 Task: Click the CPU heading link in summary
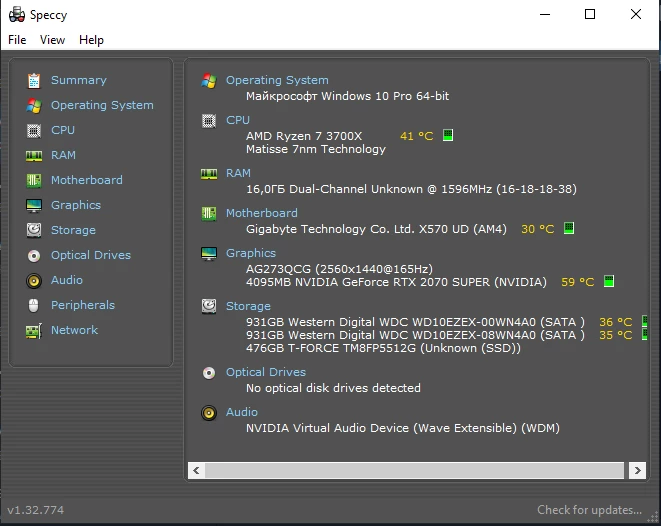click(x=238, y=120)
